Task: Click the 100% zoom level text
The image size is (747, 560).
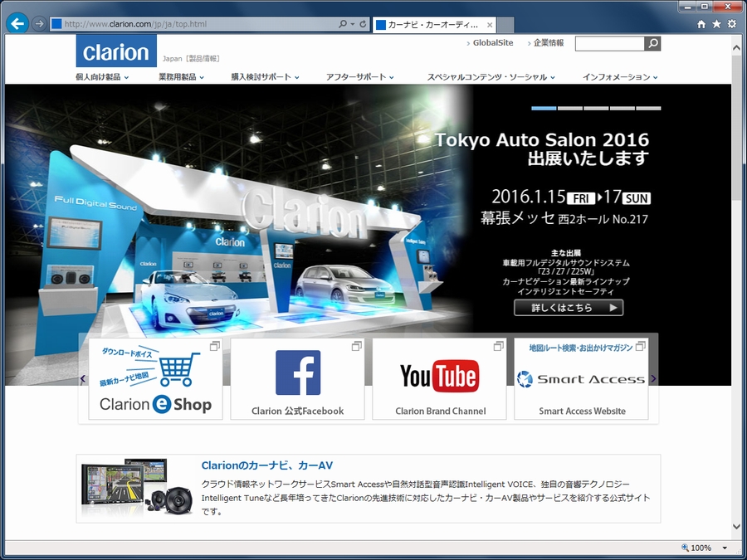Action: (701, 548)
